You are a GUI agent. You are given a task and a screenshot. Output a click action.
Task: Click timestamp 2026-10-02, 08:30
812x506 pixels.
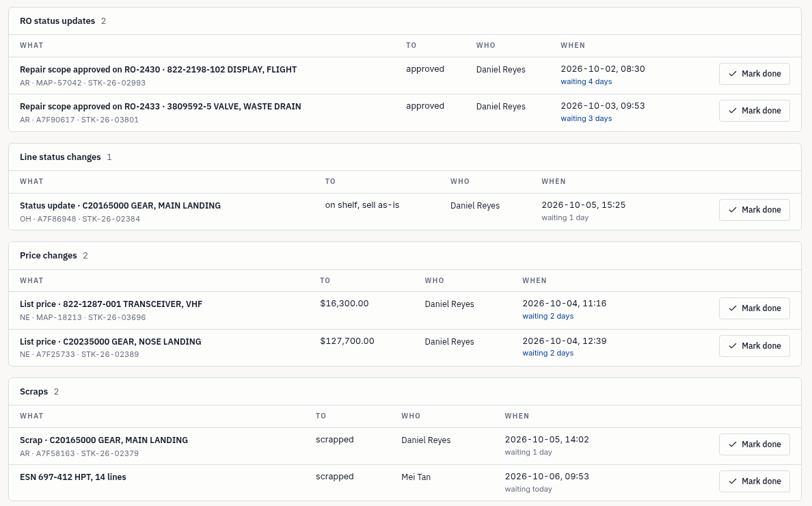[x=603, y=69]
